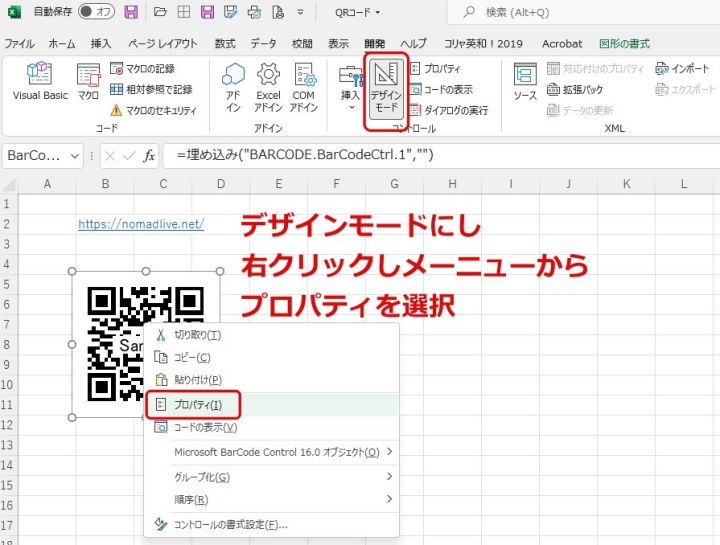The height and width of the screenshot is (545, 720).
Task: Choose コードの表示(V) in context menu
Action: coord(271,428)
